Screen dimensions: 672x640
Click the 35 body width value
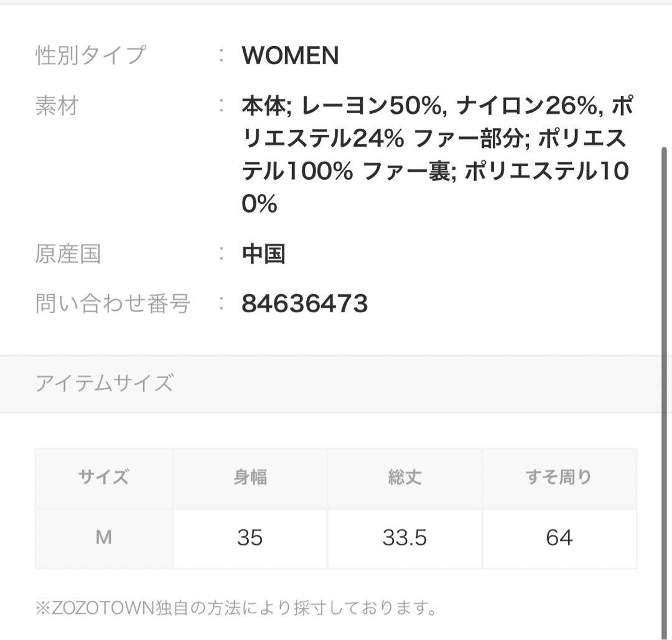click(x=250, y=537)
